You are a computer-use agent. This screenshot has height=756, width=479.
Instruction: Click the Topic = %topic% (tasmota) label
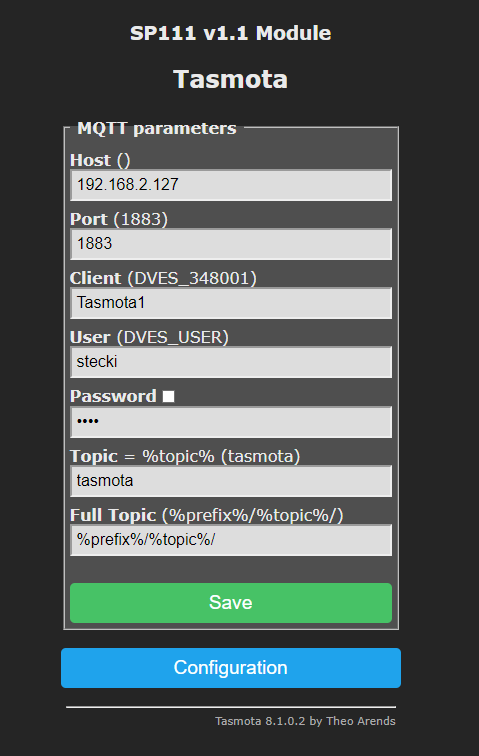click(185, 456)
